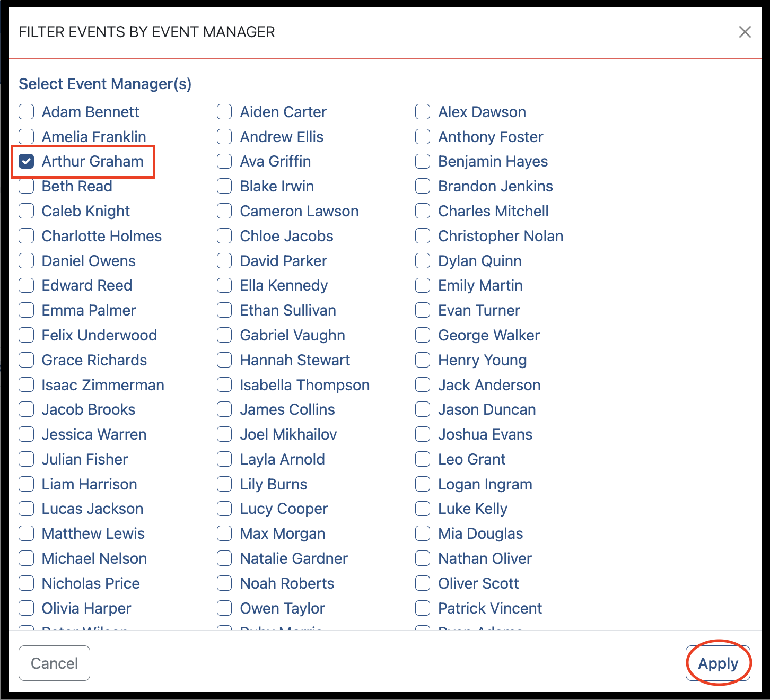Screen dimensions: 770x700
Task: Select the Jessica Warren name text
Action: coord(94,434)
